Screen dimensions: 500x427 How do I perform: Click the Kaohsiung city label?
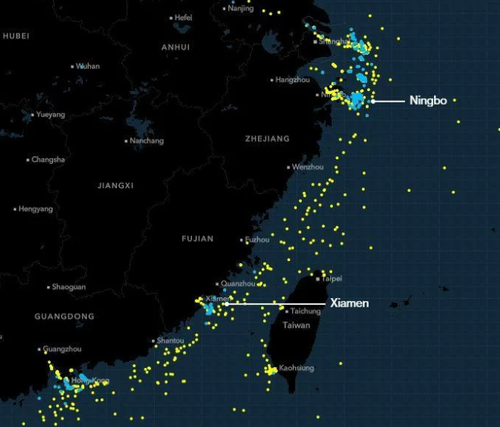click(x=296, y=368)
